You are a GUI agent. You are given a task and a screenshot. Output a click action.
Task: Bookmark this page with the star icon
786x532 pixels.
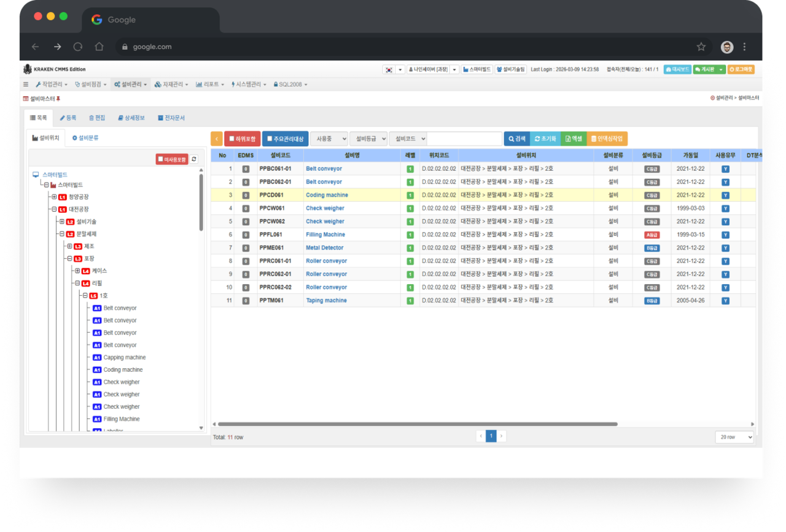tap(701, 47)
